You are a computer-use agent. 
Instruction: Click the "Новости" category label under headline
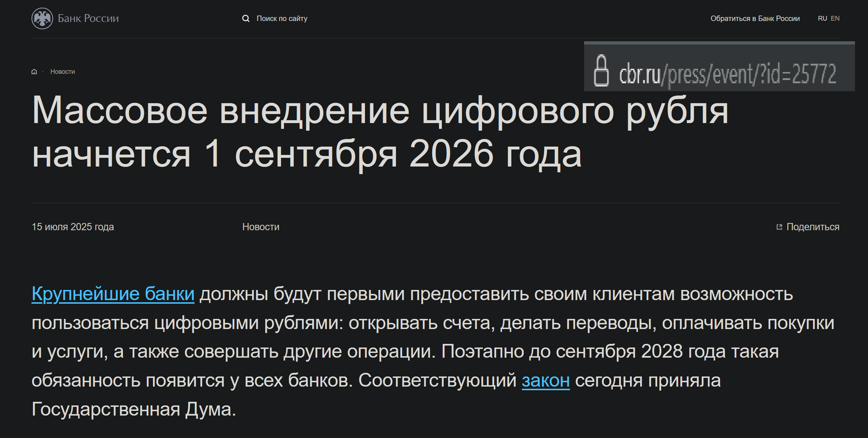pyautogui.click(x=260, y=227)
